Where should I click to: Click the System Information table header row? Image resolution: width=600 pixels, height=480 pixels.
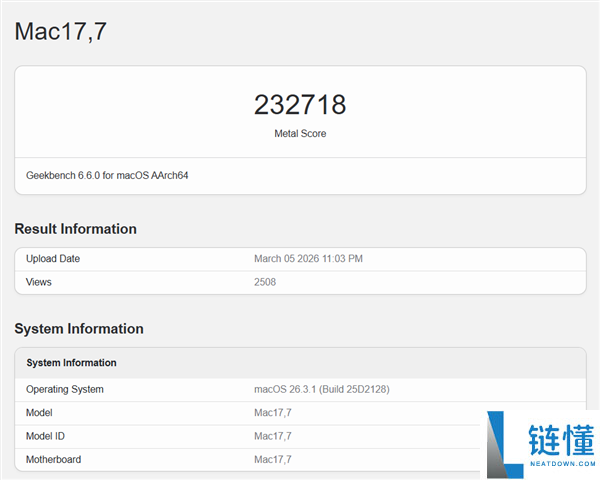coord(300,363)
